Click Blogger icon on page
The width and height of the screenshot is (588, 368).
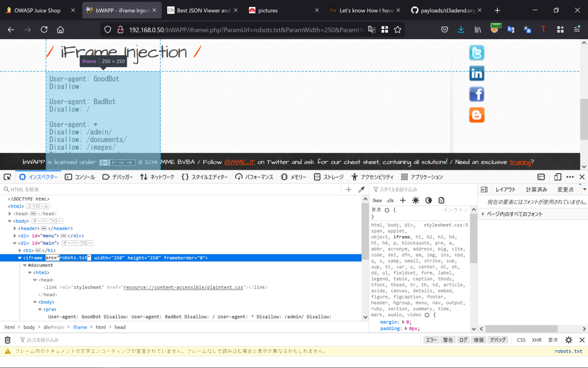pyautogui.click(x=476, y=115)
